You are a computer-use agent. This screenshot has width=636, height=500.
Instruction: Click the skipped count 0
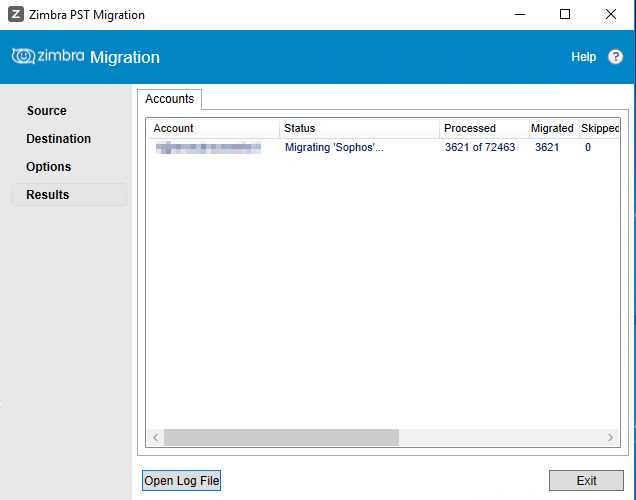click(588, 147)
